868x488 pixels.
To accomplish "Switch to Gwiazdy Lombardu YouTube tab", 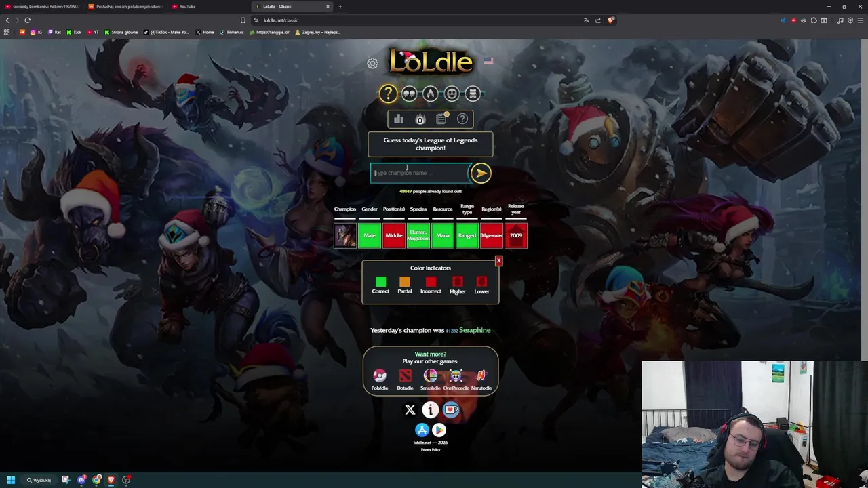I will coord(42,7).
